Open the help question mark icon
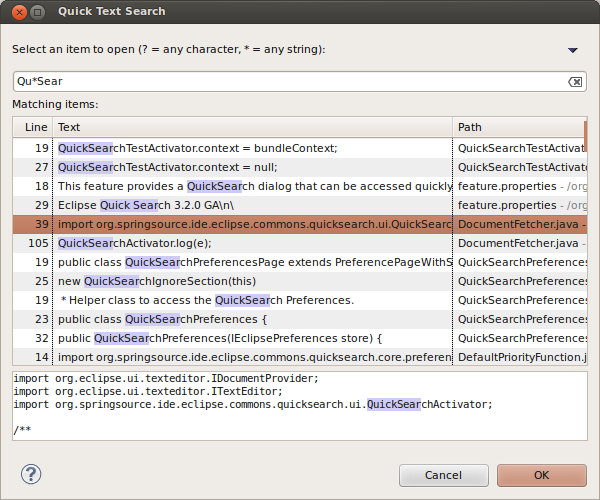This screenshot has height=500, width=600. click(x=31, y=474)
